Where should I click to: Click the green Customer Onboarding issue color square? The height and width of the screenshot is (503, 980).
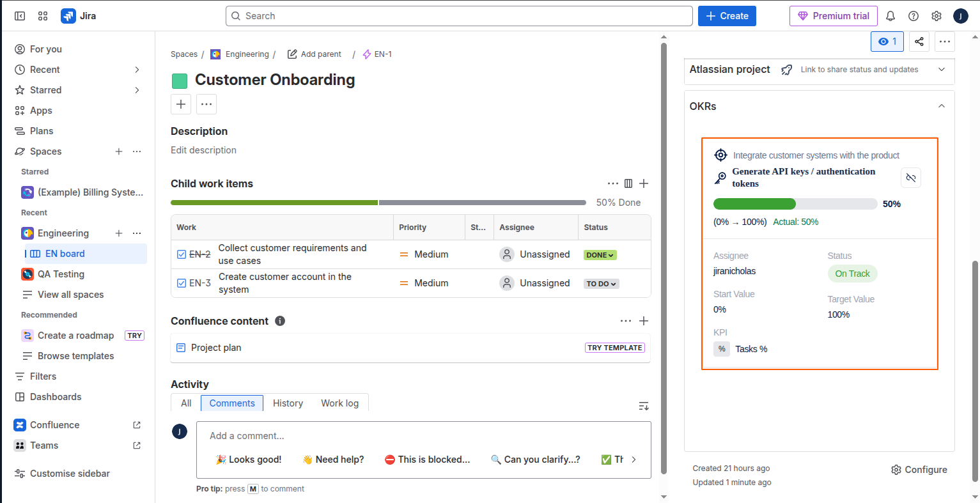(180, 81)
